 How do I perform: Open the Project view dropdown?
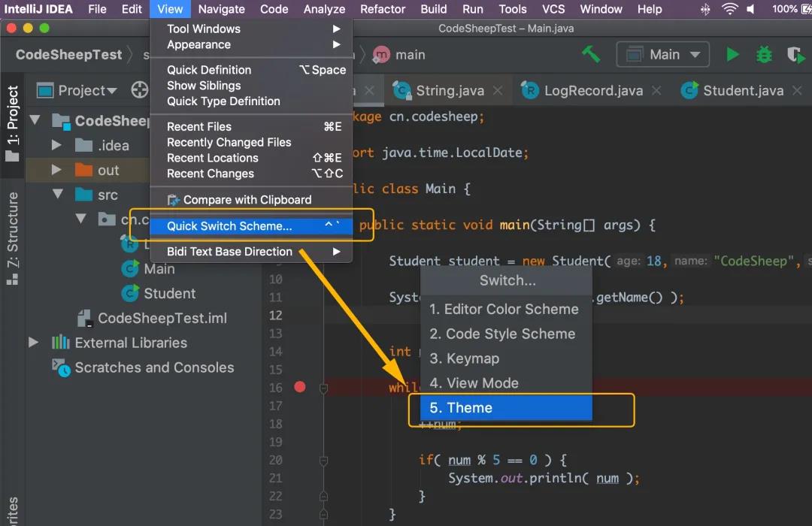coord(77,91)
